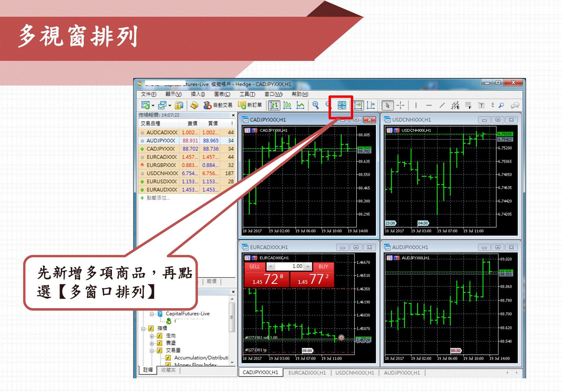562x392 pixels.
Task: Toggle chart auto scroll
Action: coord(358,105)
